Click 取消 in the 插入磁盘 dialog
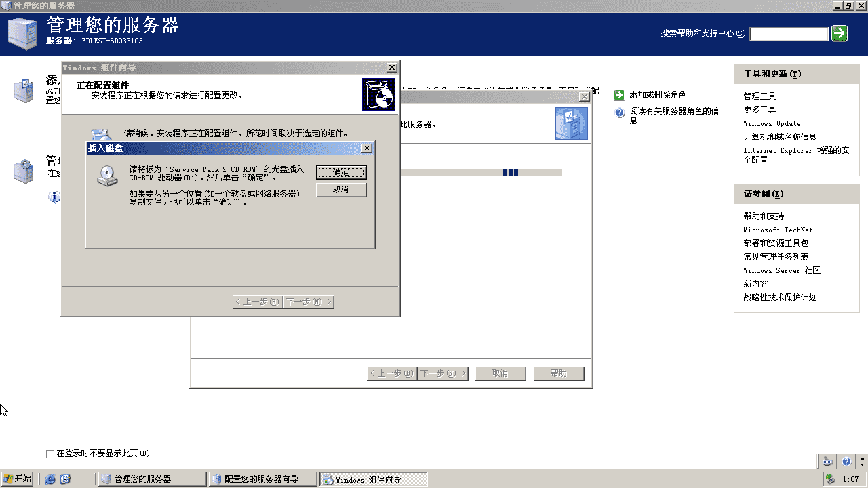Image resolution: width=868 pixels, height=488 pixels. tap(341, 190)
